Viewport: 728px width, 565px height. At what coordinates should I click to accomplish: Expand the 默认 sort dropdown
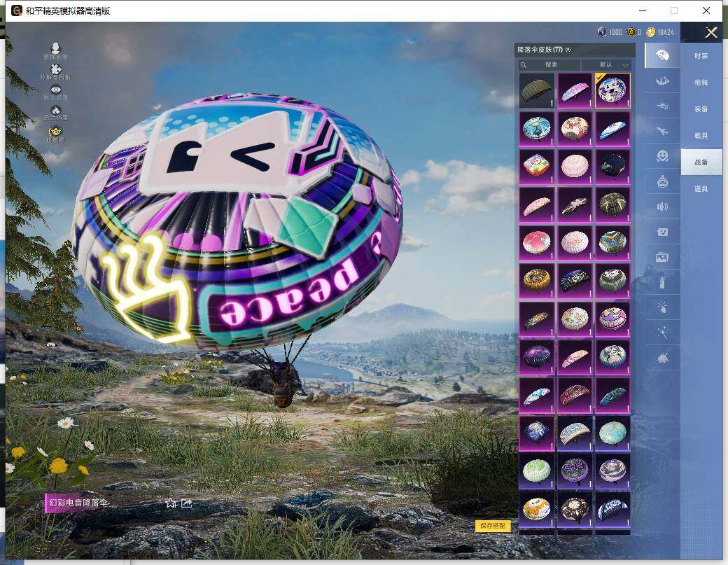click(606, 64)
